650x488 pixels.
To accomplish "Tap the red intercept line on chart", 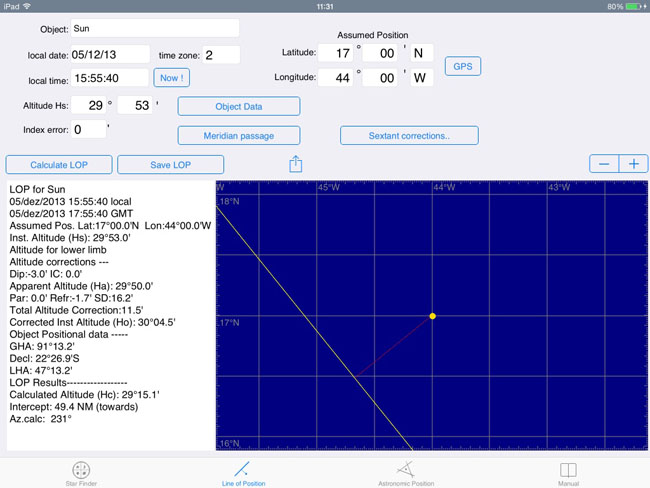I will click(394, 346).
